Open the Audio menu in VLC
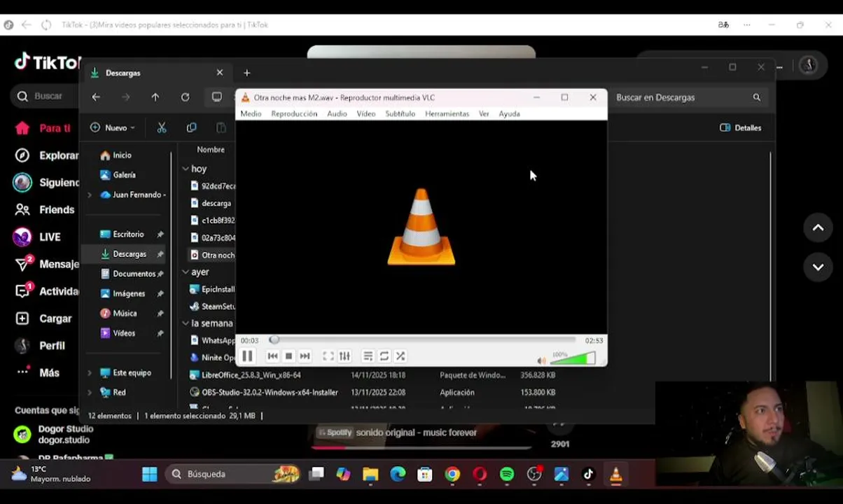This screenshot has width=843, height=504. [x=337, y=113]
